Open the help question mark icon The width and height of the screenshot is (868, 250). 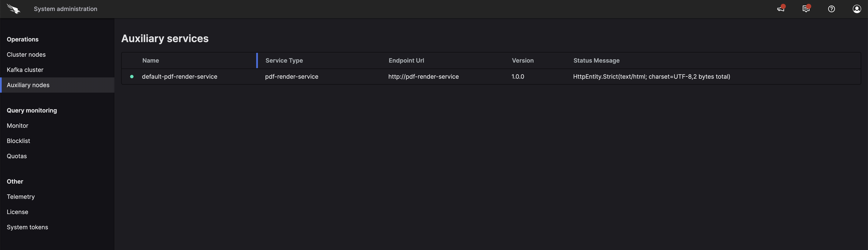point(831,9)
